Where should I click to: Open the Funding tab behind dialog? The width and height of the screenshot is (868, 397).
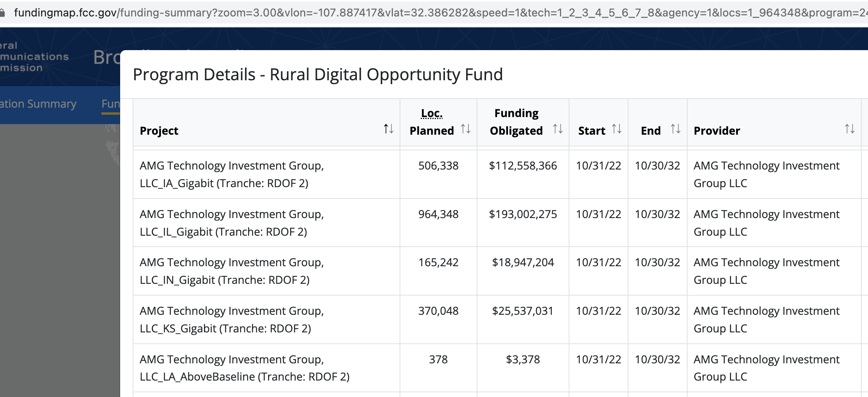[x=110, y=104]
